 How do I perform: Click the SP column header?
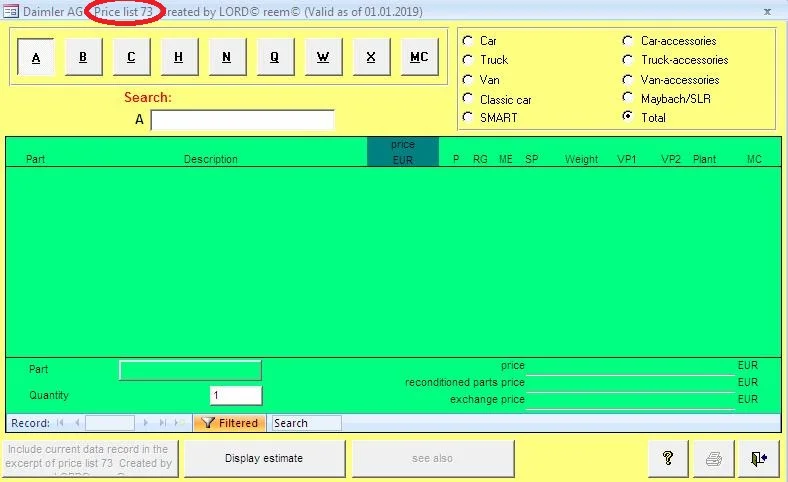tap(532, 159)
